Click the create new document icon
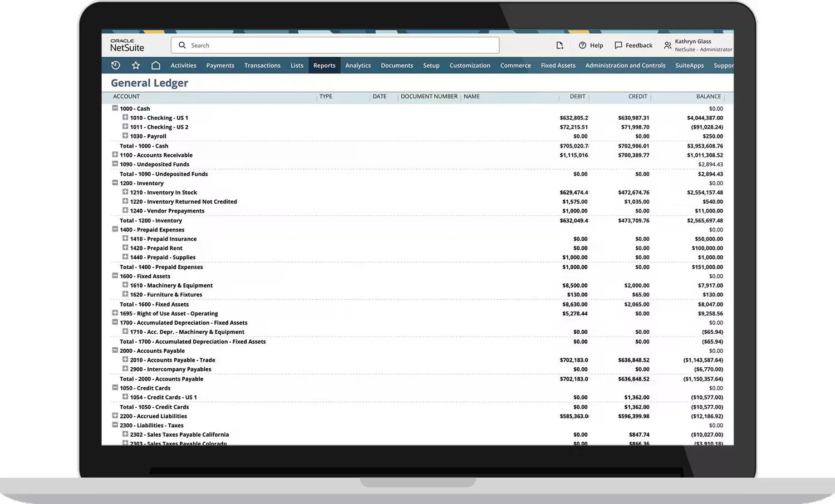 pos(560,45)
